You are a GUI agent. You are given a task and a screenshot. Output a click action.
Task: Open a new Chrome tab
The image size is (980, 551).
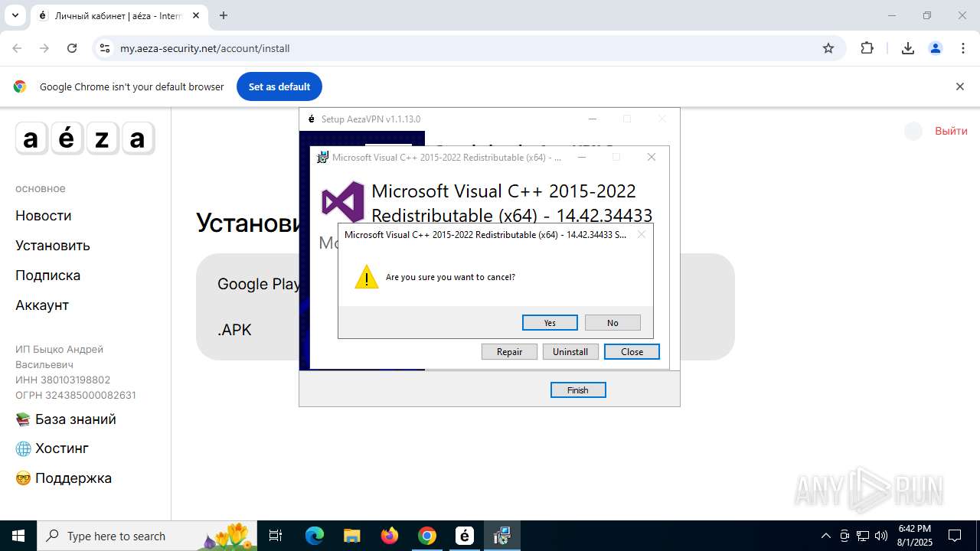(x=224, y=15)
